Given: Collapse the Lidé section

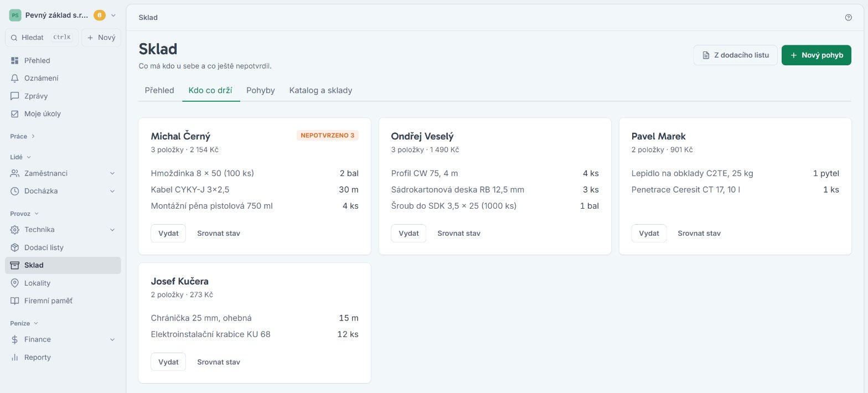Looking at the screenshot, I should pyautogui.click(x=20, y=157).
